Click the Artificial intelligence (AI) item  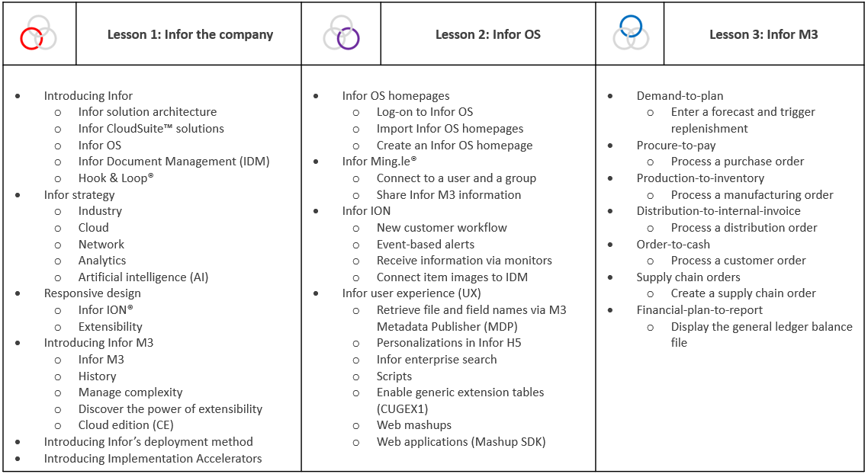[143, 277]
